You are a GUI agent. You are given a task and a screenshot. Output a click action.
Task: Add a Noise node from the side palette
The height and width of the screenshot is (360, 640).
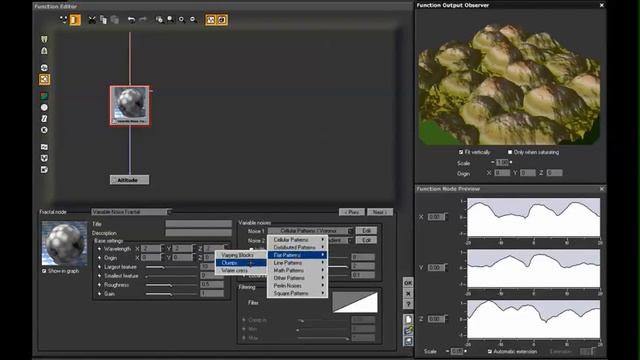(x=44, y=68)
